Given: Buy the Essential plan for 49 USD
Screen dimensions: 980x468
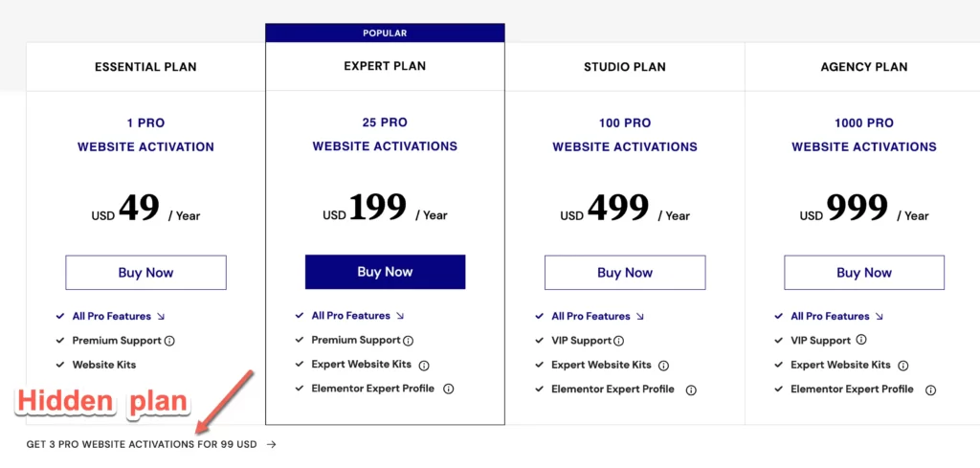Looking at the screenshot, I should coord(145,273).
